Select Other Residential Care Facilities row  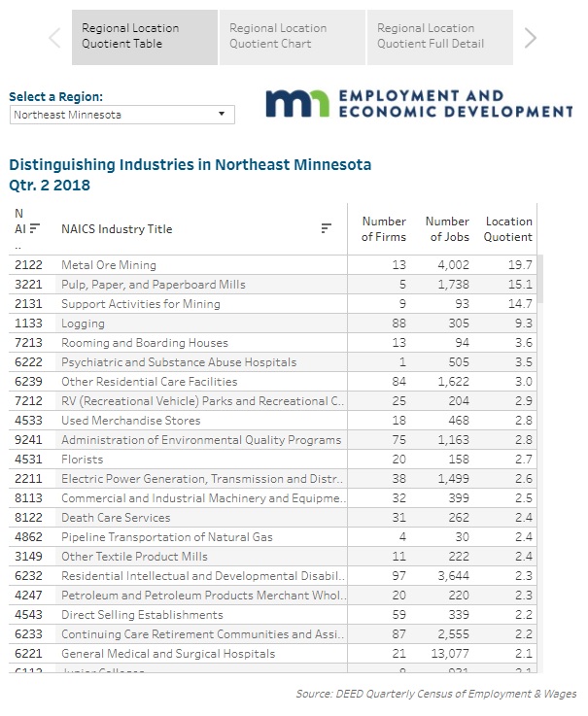(x=273, y=381)
